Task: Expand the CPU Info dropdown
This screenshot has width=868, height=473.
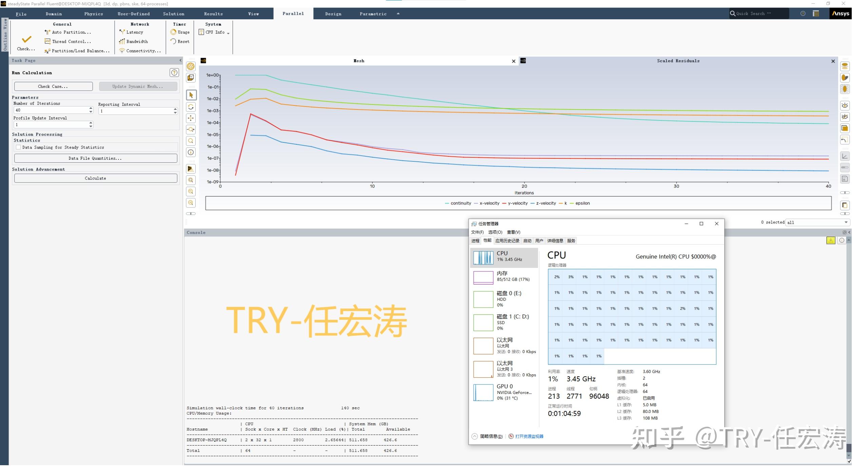Action: [x=228, y=33]
